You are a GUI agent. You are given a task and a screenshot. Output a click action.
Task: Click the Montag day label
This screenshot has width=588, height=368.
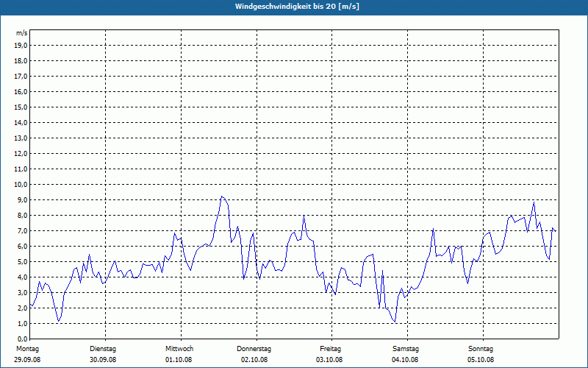(27, 349)
